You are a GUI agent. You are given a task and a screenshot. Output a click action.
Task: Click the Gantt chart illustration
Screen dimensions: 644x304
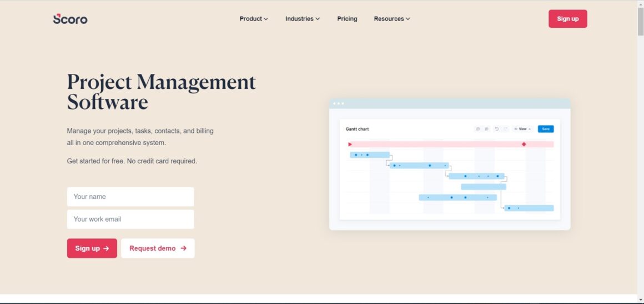(x=450, y=165)
